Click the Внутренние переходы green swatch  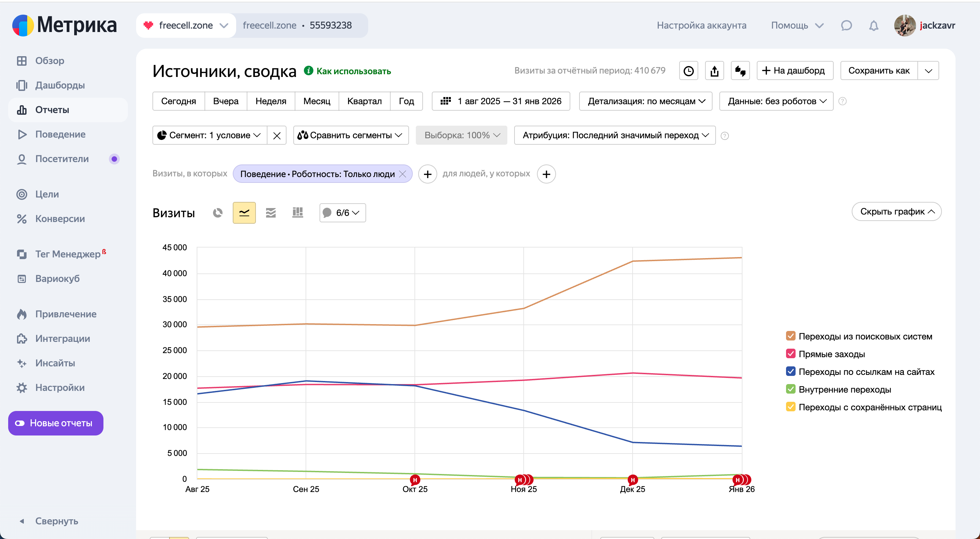[790, 389]
